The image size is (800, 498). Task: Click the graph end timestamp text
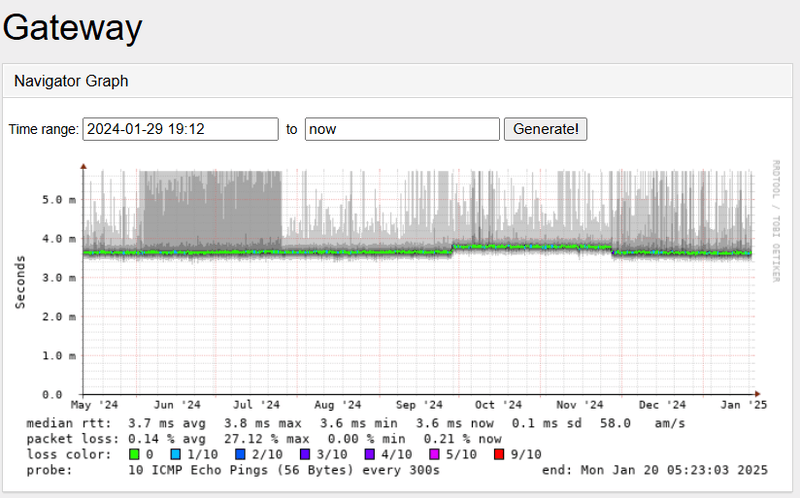[x=654, y=470]
